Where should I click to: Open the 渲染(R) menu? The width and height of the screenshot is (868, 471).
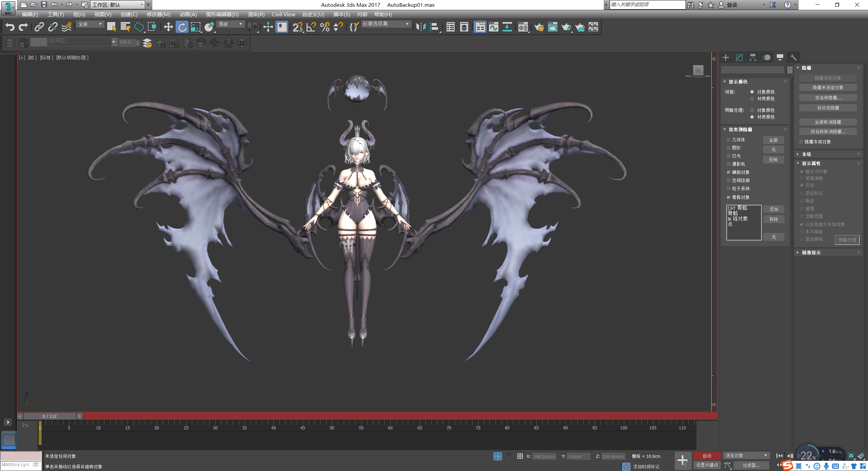tap(256, 14)
